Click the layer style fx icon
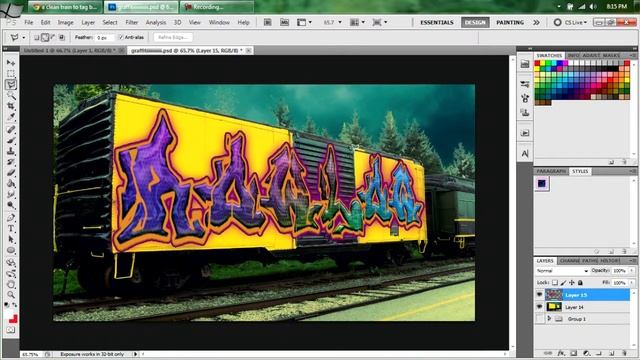 (561, 353)
